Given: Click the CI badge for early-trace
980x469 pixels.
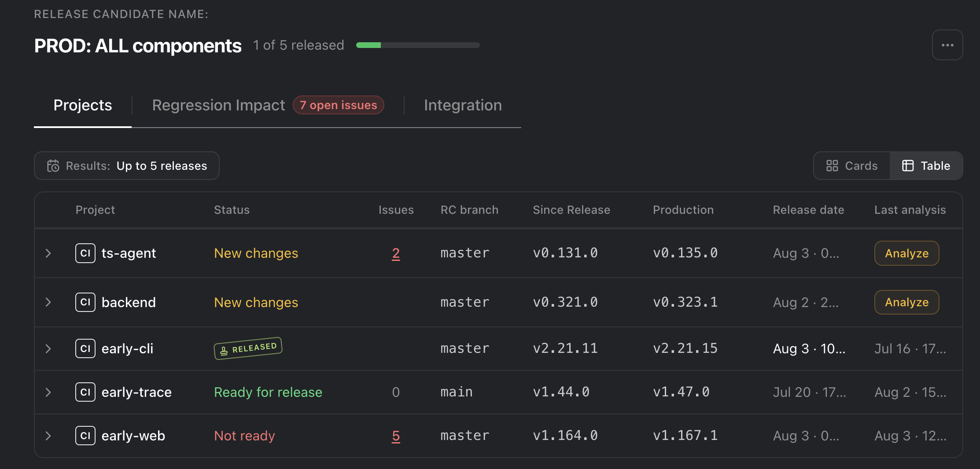Looking at the screenshot, I should point(85,392).
